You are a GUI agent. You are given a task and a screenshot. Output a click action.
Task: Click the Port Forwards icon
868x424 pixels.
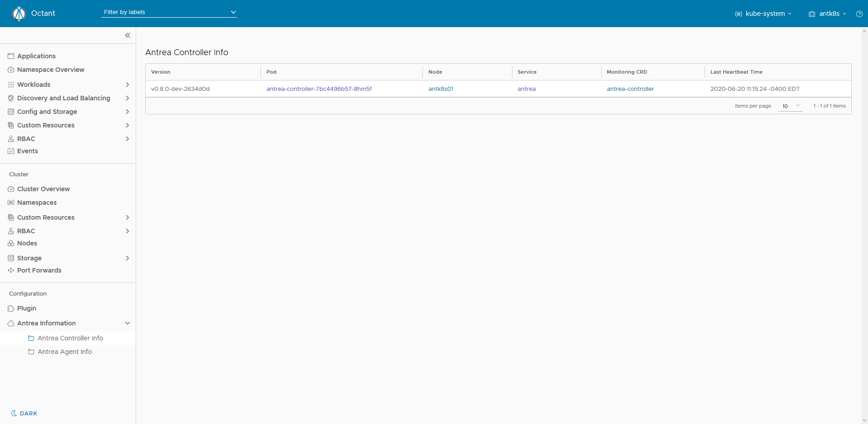pyautogui.click(x=11, y=270)
